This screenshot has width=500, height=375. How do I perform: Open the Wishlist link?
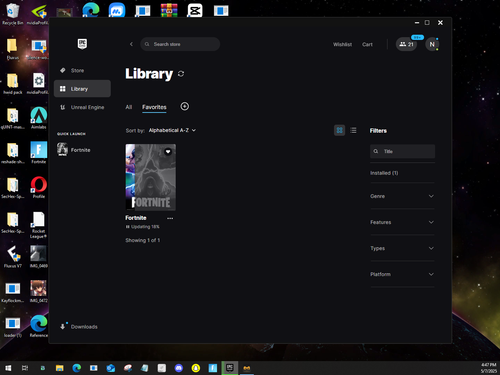point(342,44)
